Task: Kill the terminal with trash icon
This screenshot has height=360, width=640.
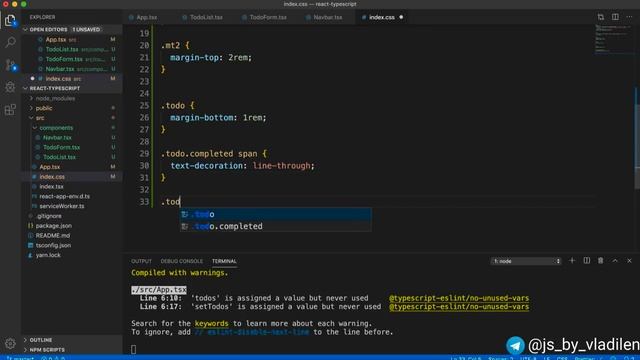Action: [600, 260]
